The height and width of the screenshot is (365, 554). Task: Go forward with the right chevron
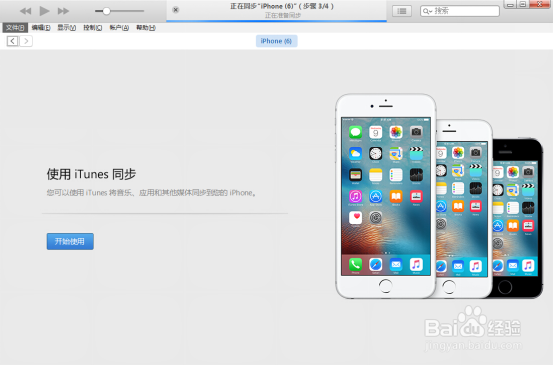[26, 41]
